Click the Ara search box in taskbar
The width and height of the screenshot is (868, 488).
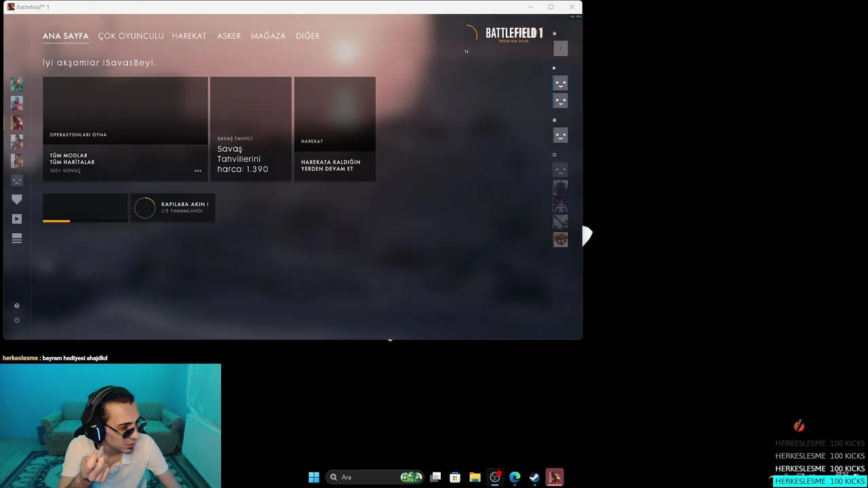tap(376, 477)
